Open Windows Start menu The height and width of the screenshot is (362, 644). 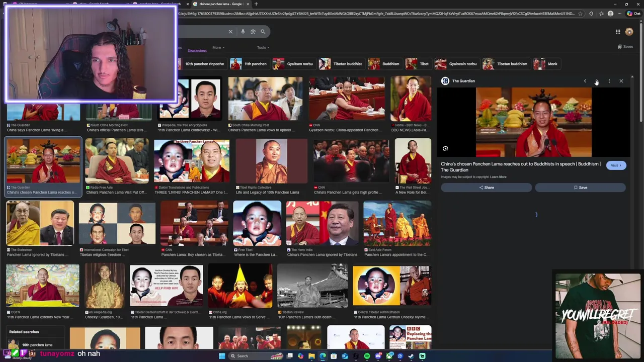click(x=222, y=356)
